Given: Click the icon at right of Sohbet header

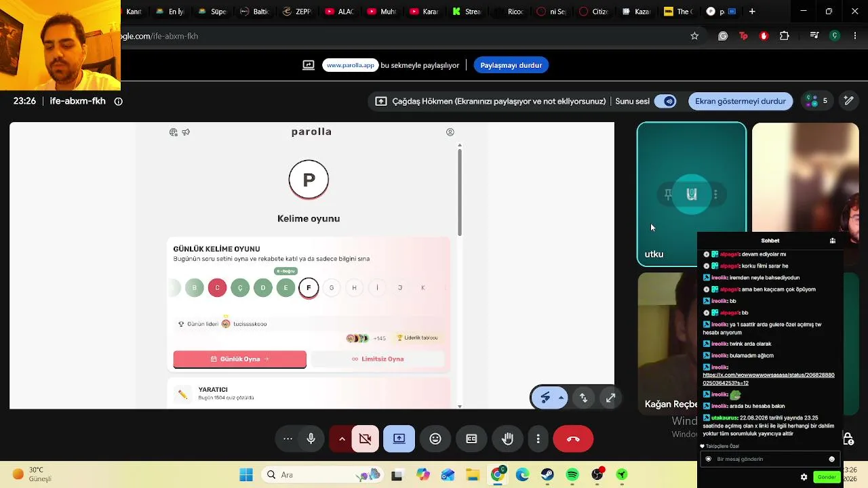Looking at the screenshot, I should (833, 241).
